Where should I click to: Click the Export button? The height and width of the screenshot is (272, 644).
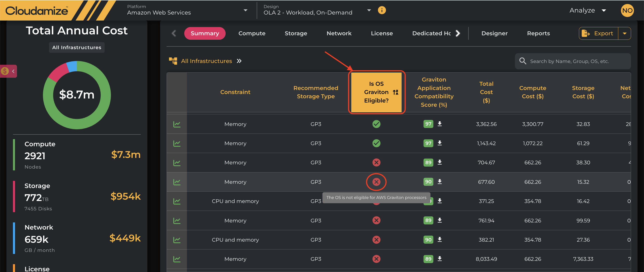point(598,33)
